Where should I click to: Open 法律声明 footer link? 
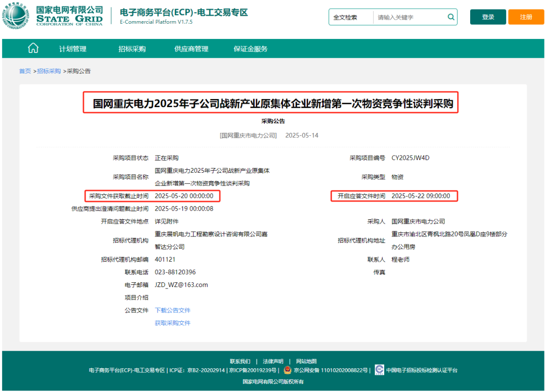point(273,361)
